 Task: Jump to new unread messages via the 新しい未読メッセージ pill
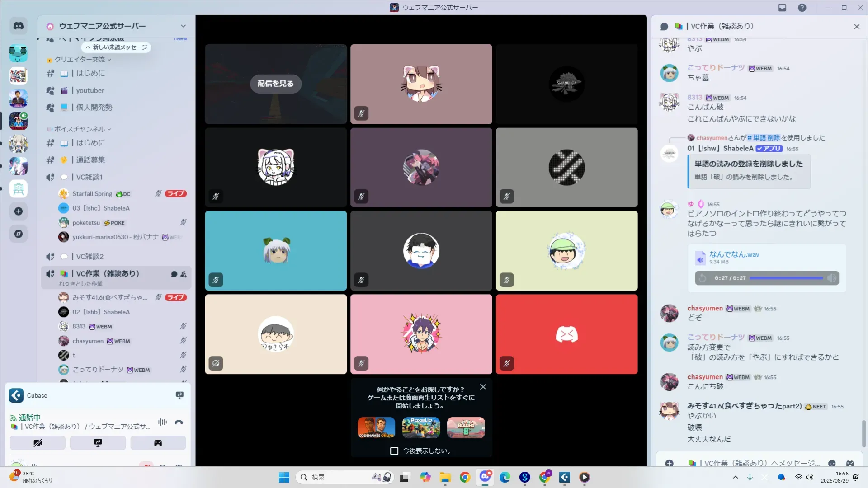coord(117,47)
